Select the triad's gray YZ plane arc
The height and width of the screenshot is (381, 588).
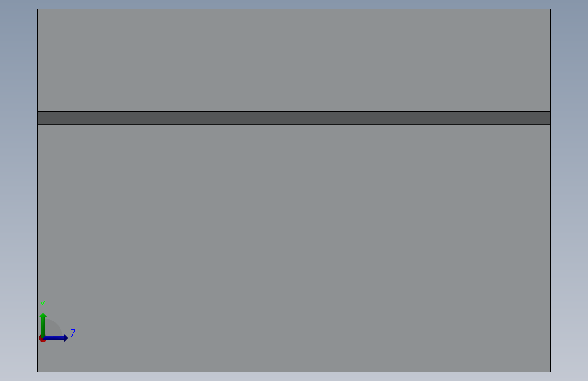[54, 327]
